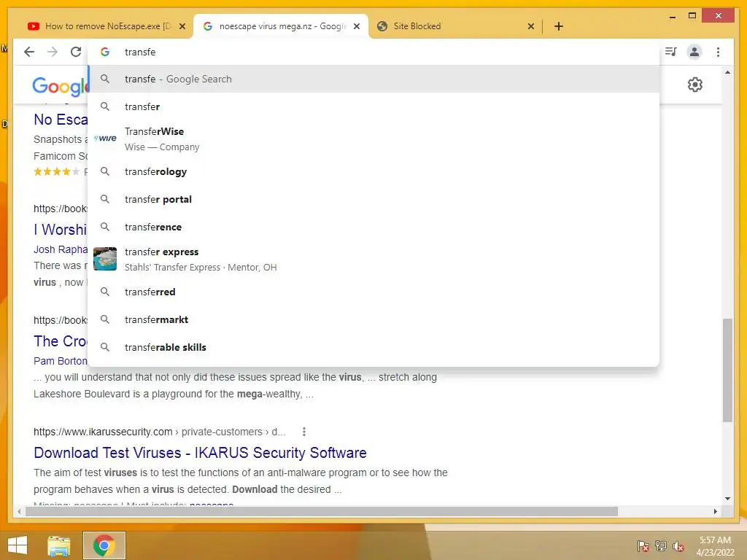Close the YouTube NoEscape.exe tab

tap(182, 26)
